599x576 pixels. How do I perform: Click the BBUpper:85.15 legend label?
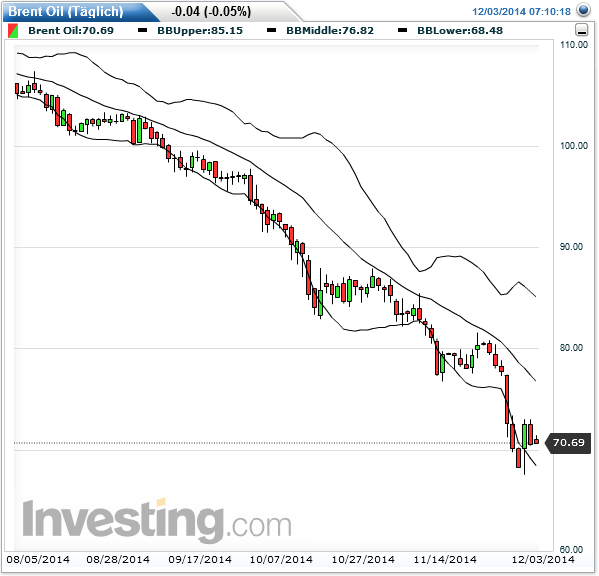pos(200,31)
